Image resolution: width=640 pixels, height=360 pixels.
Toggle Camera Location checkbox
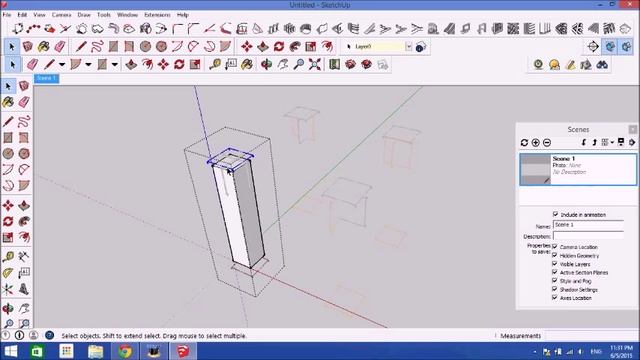(555, 247)
